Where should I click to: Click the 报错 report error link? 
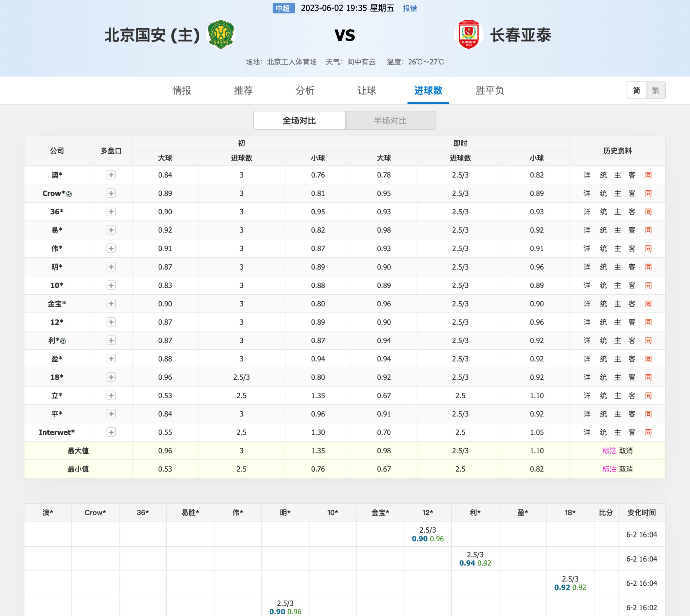[x=410, y=8]
